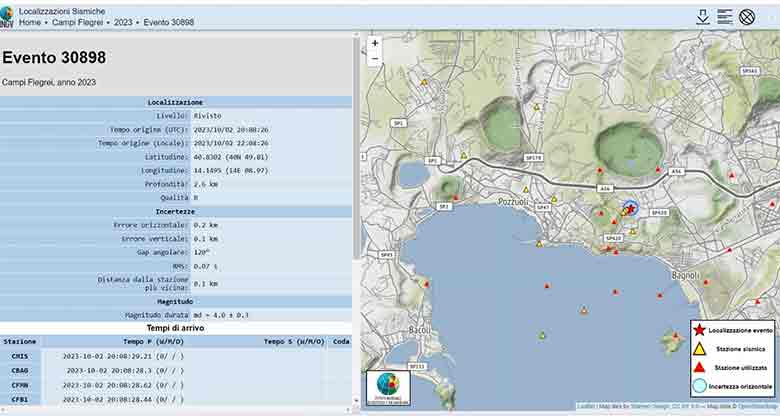The height and width of the screenshot is (416, 780).
Task: Click the Leaflet attribution link
Action: coord(586,406)
